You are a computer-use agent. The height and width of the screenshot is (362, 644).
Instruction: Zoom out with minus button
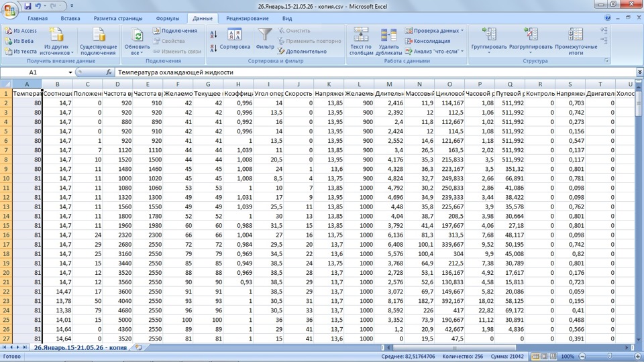(582, 356)
